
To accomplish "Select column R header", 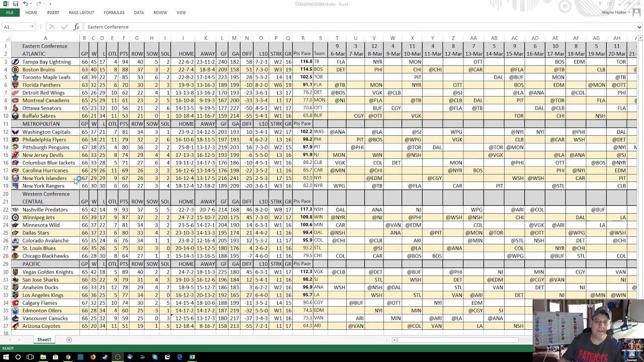I will pos(303,38).
